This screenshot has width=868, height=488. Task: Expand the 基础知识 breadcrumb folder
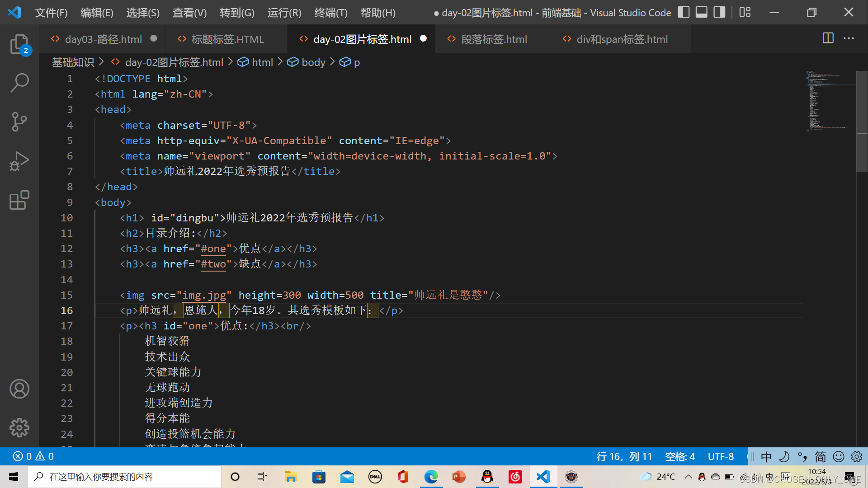[73, 62]
